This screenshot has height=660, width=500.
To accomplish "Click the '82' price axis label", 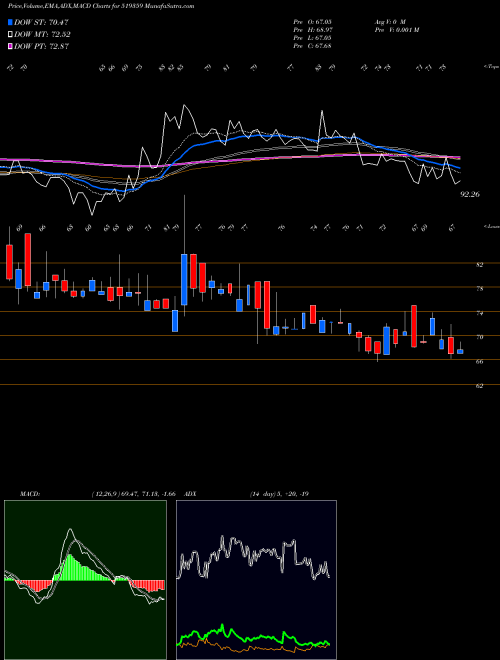I will (479, 264).
